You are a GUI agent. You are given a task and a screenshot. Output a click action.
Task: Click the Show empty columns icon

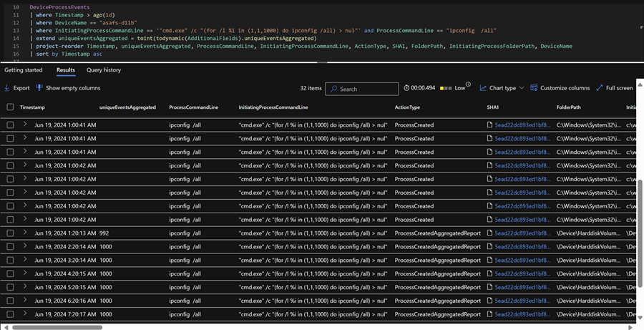coord(39,88)
